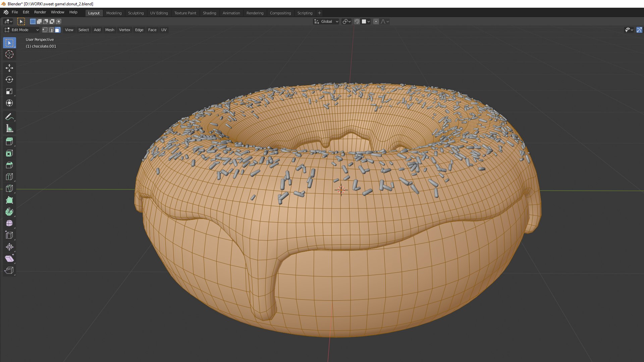Select the Poly Build tool

point(9,200)
